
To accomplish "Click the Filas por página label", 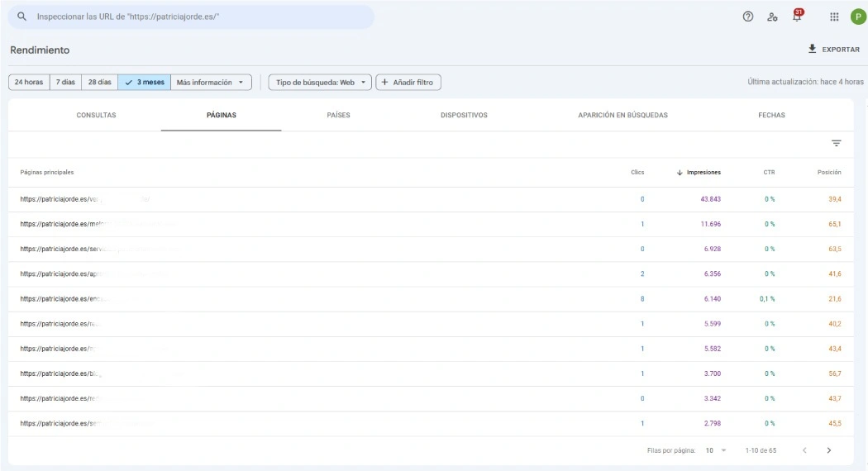I will 671,450.
